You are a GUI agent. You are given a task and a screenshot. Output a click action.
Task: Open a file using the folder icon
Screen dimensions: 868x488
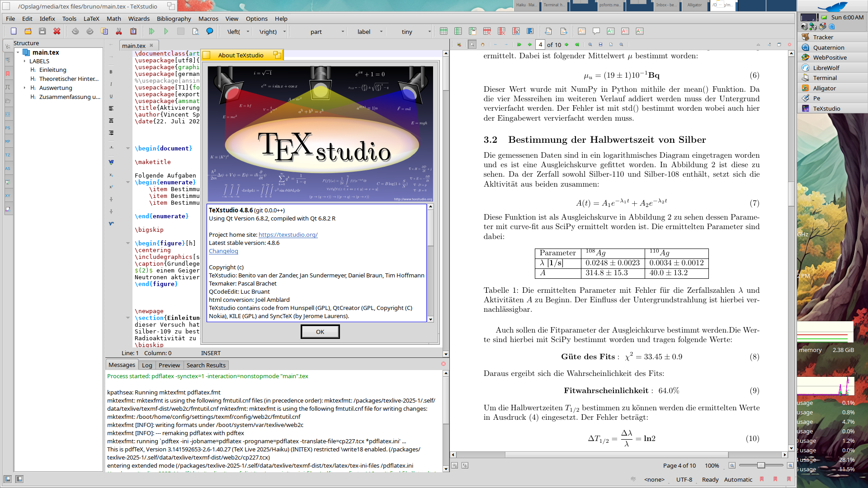[x=28, y=31]
